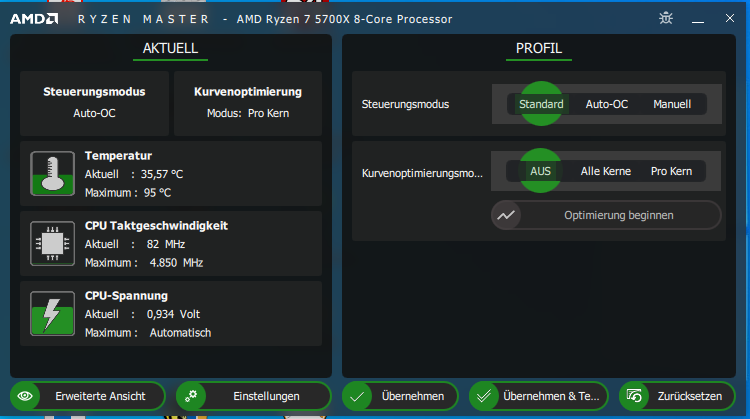750x419 pixels.
Task: Select Auto-OC control mode
Action: (607, 104)
